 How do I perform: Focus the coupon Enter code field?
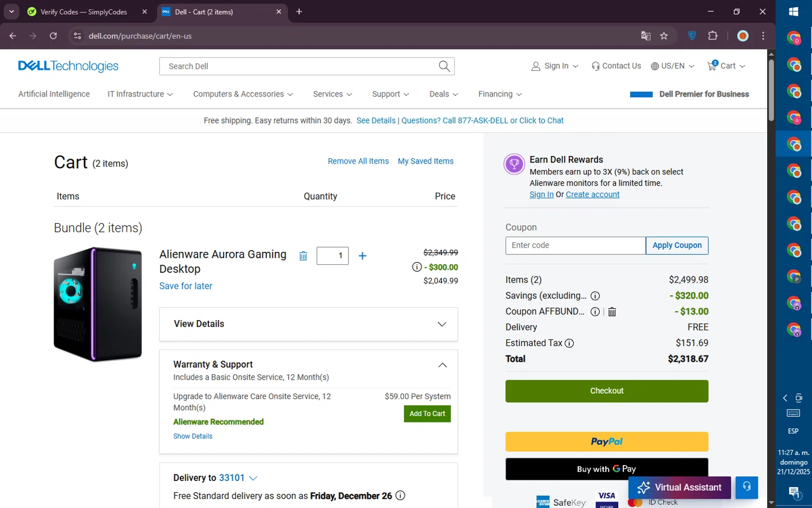click(575, 245)
